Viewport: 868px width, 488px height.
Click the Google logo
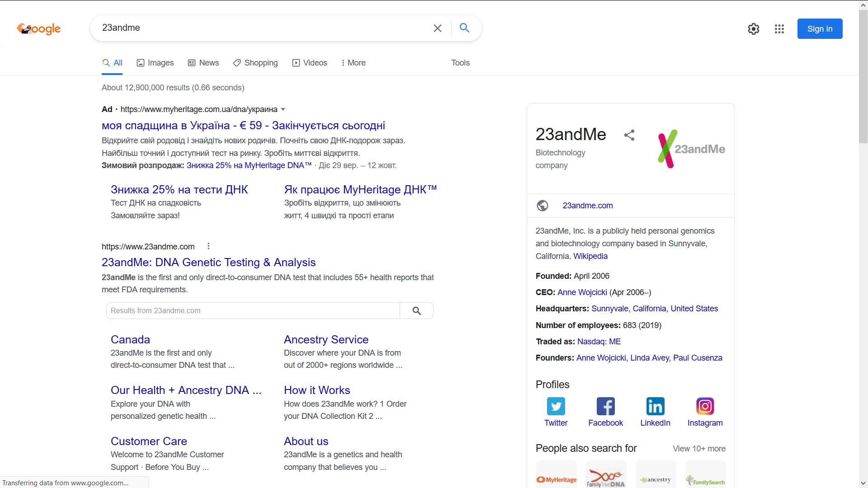tap(39, 28)
